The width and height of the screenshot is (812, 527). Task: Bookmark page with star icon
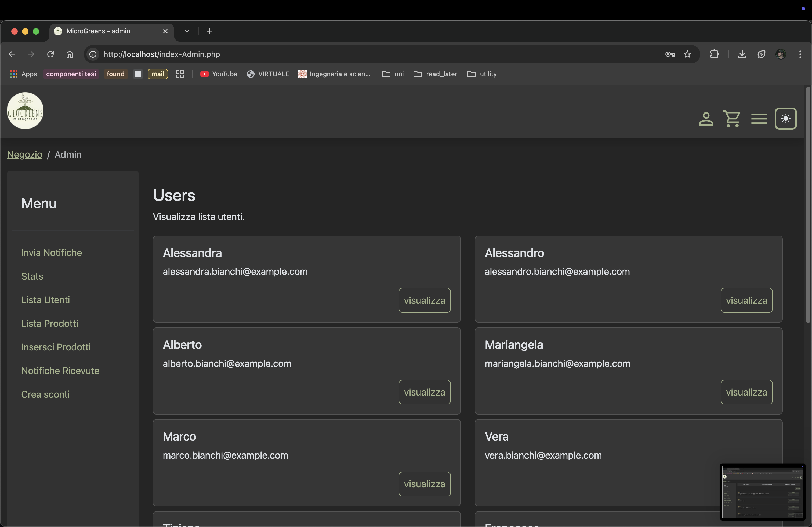[687, 54]
